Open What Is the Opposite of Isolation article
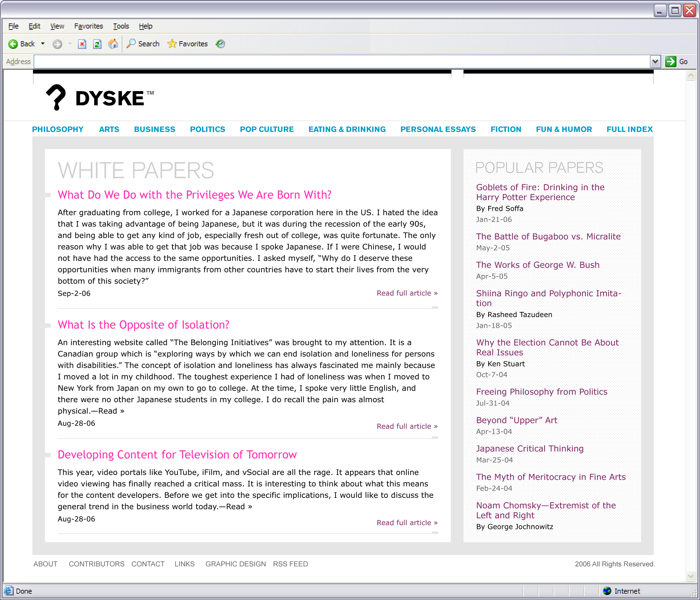 (144, 325)
